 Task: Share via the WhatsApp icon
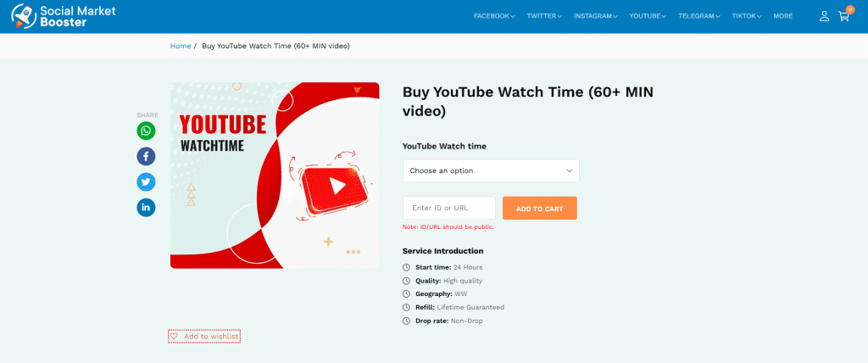(146, 131)
